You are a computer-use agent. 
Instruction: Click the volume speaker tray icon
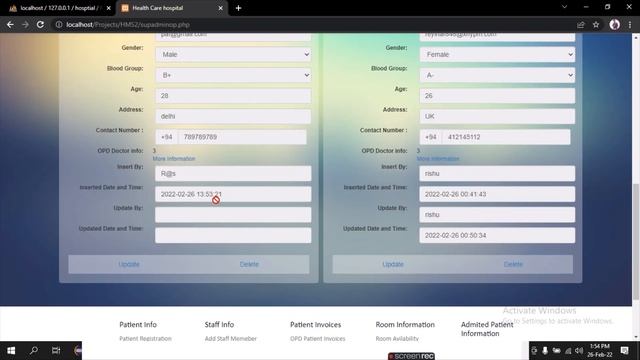pos(579,351)
